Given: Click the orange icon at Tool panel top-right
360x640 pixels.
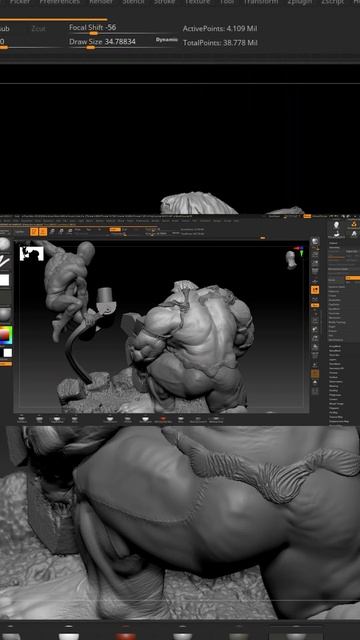Looking at the screenshot, I should [x=353, y=223].
